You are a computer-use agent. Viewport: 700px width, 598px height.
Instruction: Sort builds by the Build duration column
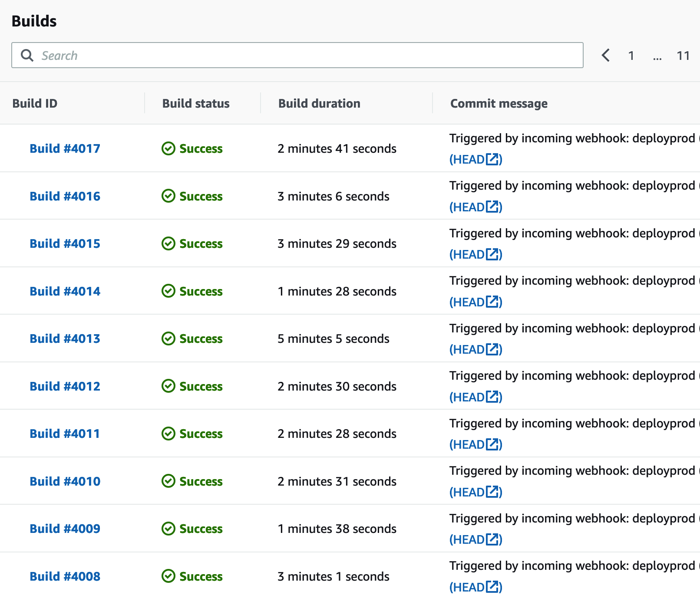(x=319, y=103)
